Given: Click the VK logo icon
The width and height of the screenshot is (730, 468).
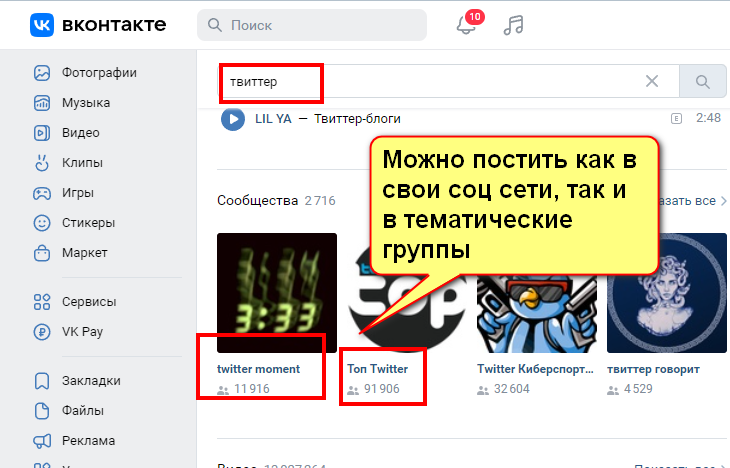Looking at the screenshot, I should point(42,25).
